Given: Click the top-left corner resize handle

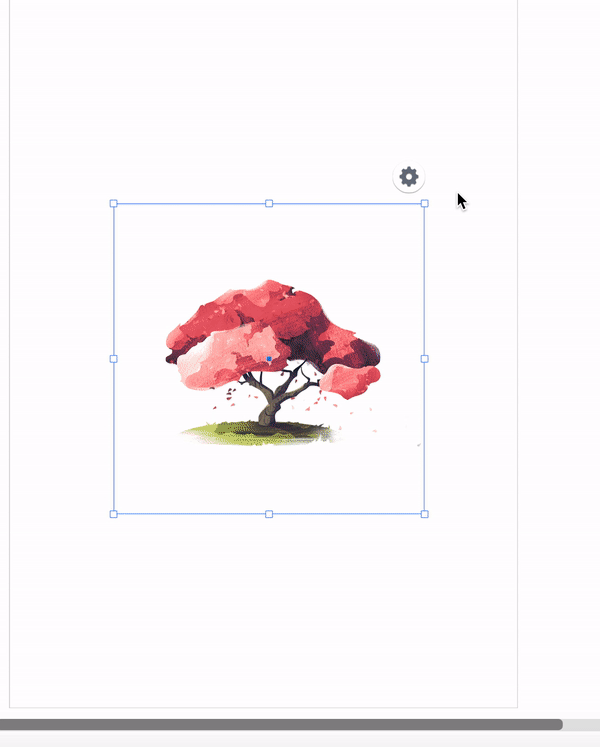Looking at the screenshot, I should click(x=113, y=203).
